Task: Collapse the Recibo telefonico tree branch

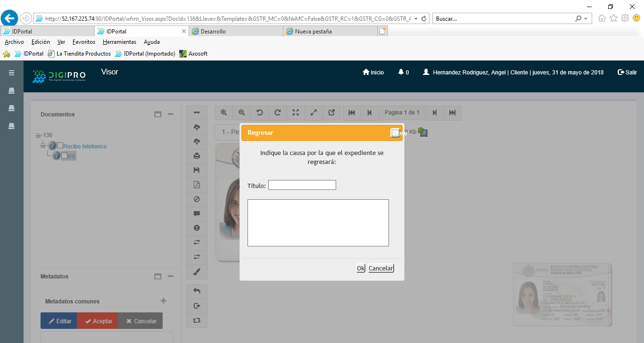Action: 43,146
